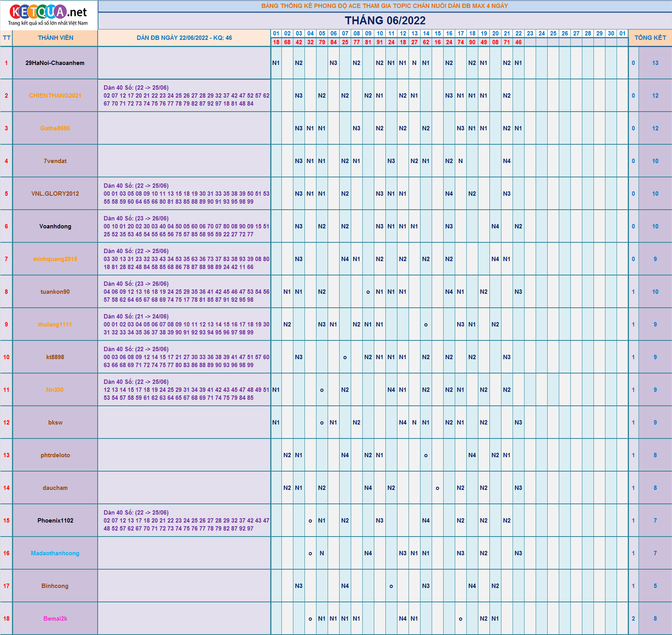This screenshot has width=672, height=635.
Task: Click the o mark in day 07 for kt8898
Action: 345,358
